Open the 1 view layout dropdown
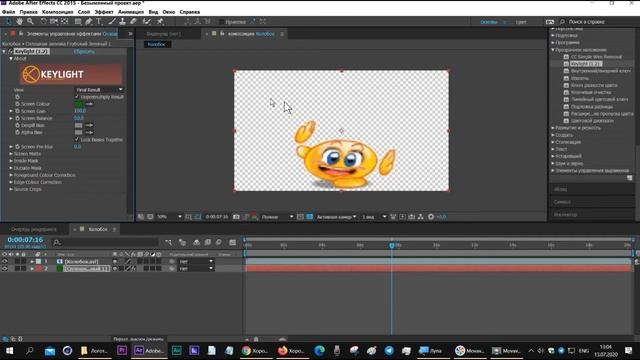This screenshot has height=360, width=640. point(374,217)
